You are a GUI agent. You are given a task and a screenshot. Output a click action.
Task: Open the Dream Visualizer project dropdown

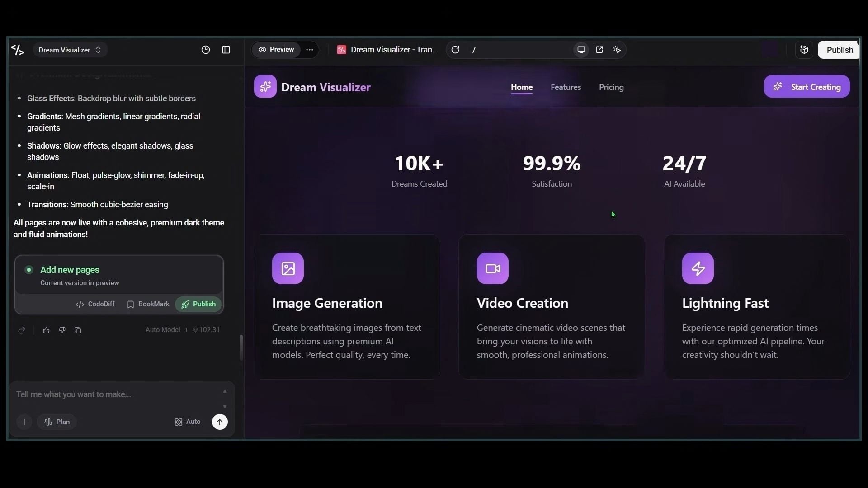click(x=70, y=50)
